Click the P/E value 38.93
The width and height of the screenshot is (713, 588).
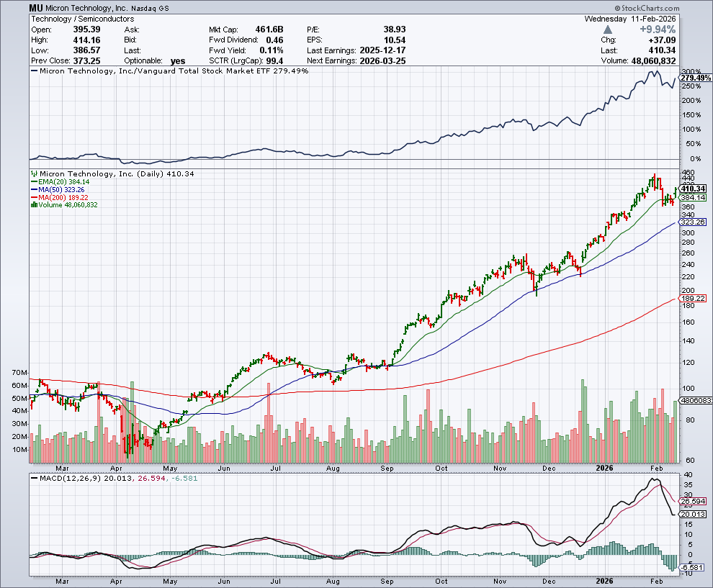coord(395,29)
